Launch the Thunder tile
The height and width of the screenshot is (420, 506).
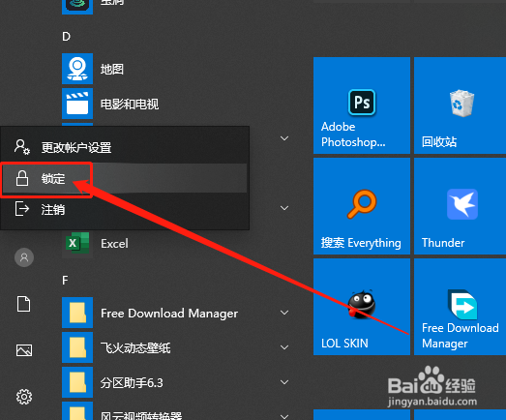(x=461, y=206)
